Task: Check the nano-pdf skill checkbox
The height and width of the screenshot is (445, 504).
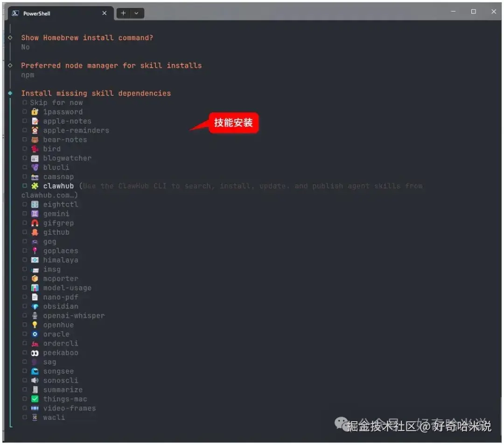Action: 25,297
